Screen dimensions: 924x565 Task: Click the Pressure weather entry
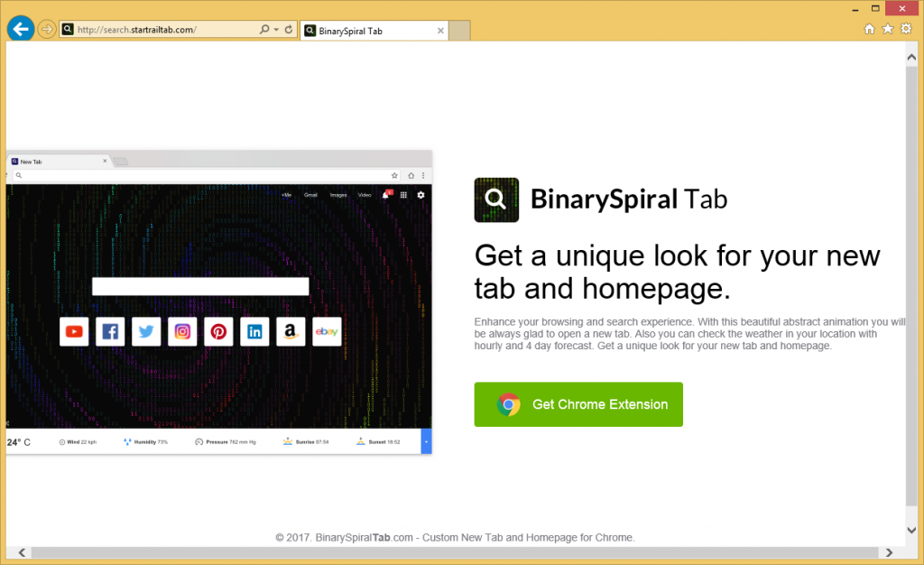pyautogui.click(x=226, y=442)
